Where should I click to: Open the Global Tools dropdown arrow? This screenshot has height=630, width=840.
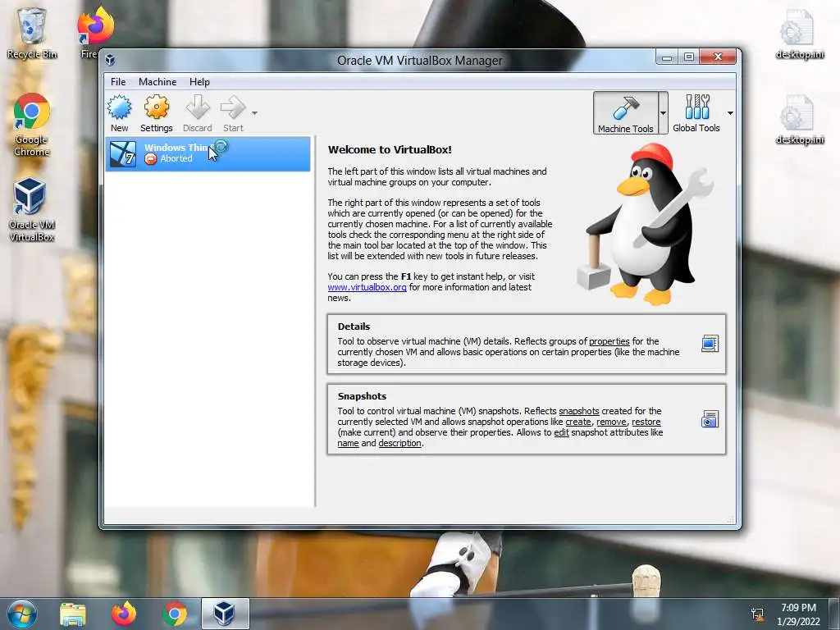730,113
